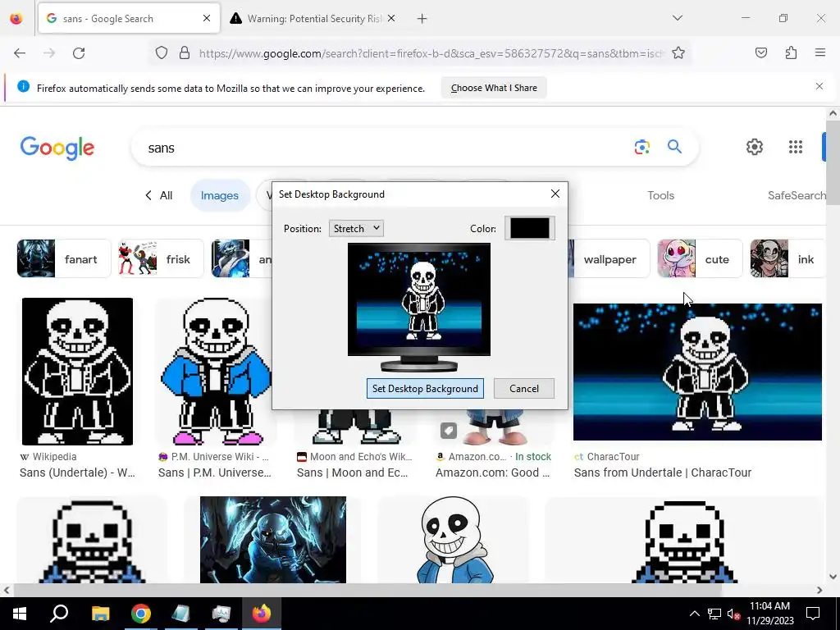Select the frisk suggestion chip
Image resolution: width=840 pixels, height=630 pixels.
(161, 258)
